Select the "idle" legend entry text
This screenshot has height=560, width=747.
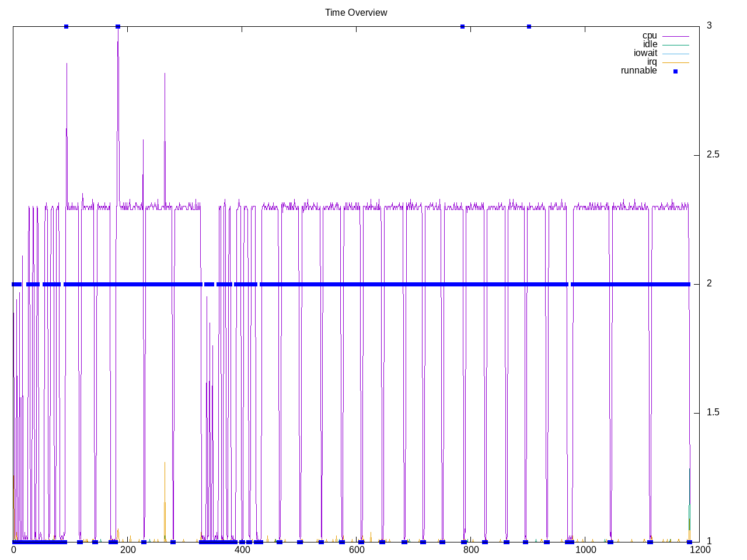(x=650, y=44)
